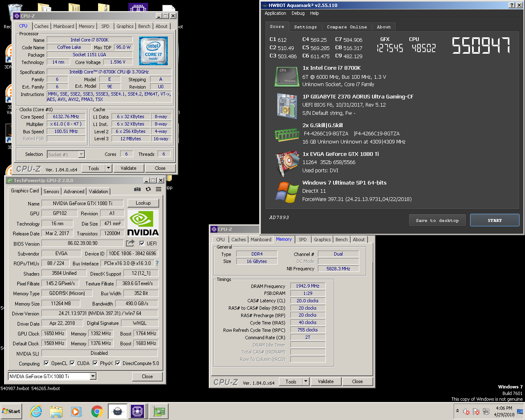Click the CPU chip icon in Aquamark
This screenshot has width=525, height=420.
[286, 76]
